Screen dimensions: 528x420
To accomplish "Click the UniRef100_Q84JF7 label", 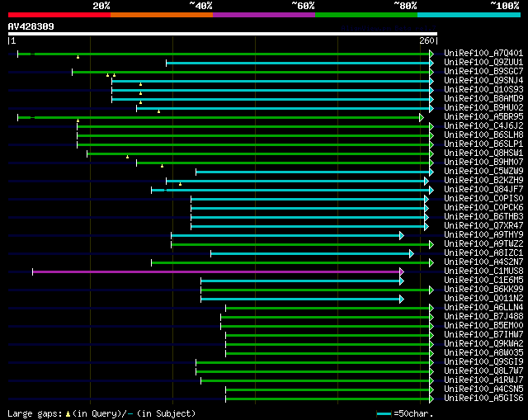I will click(483, 189).
